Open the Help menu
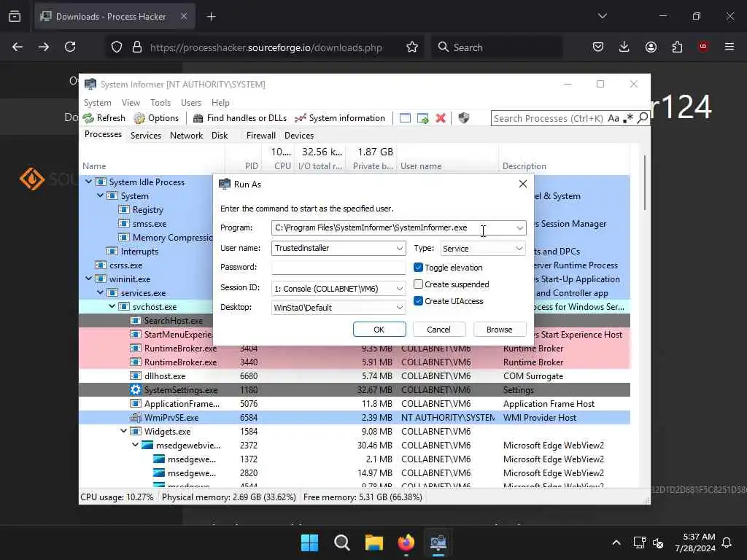Image resolution: width=747 pixels, height=560 pixels. coord(220,102)
